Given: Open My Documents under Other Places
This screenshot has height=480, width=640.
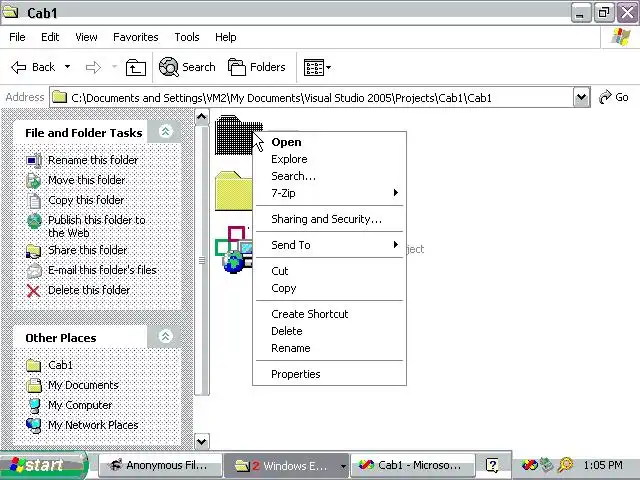Looking at the screenshot, I should coord(83,385).
